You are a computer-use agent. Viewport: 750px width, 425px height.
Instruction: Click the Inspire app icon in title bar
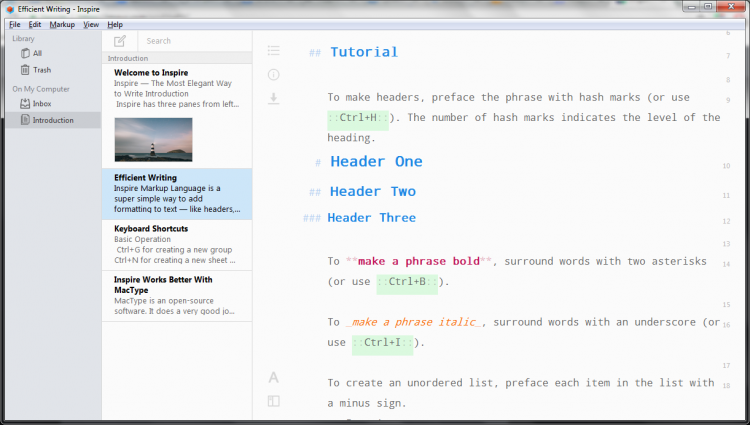(10, 9)
